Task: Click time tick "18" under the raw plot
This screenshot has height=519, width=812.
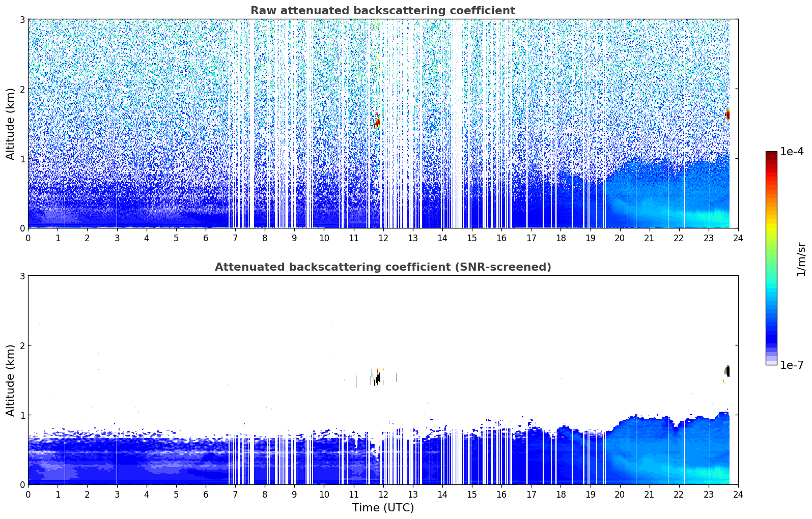Action: [561, 238]
